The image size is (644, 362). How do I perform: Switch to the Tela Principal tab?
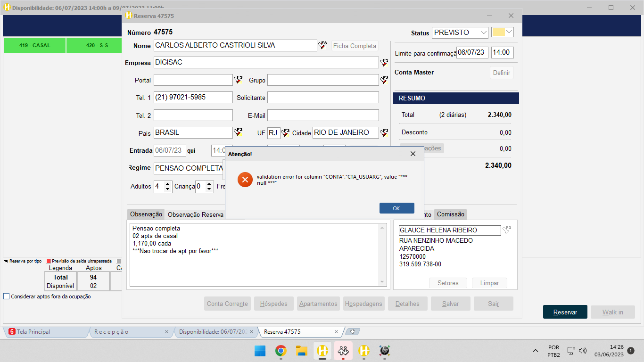click(x=33, y=332)
